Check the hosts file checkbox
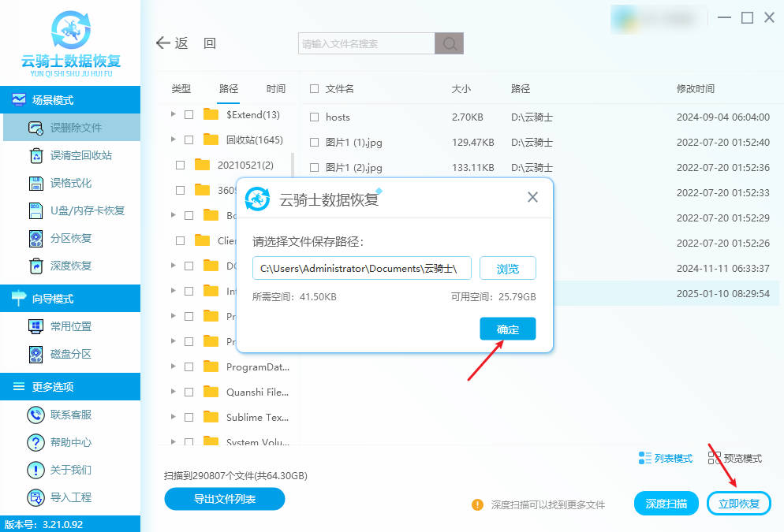784x532 pixels. 314,117
